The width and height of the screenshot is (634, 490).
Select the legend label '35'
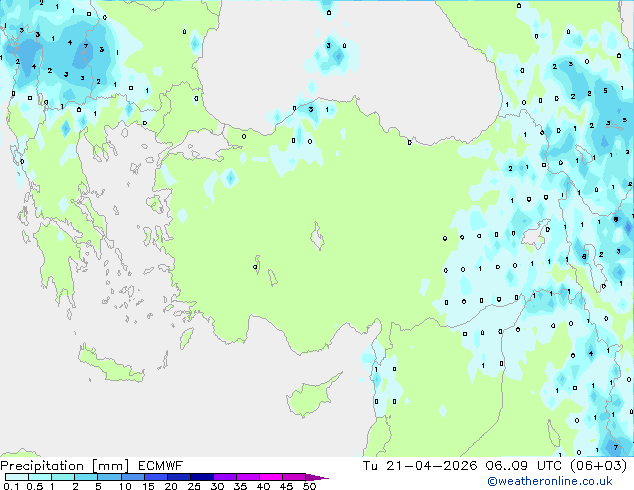(240, 486)
